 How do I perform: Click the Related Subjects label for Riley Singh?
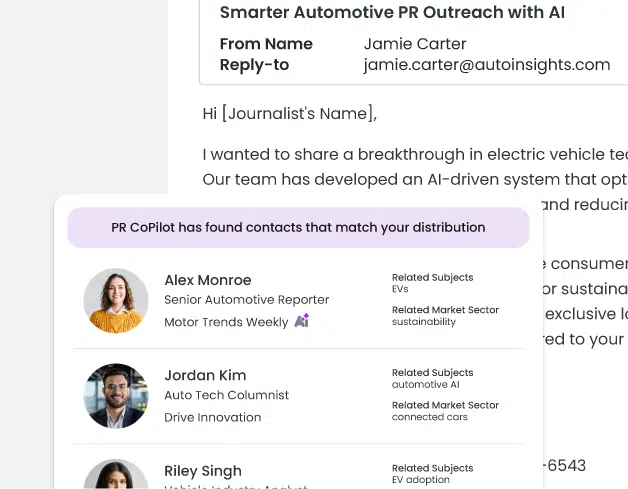point(433,468)
